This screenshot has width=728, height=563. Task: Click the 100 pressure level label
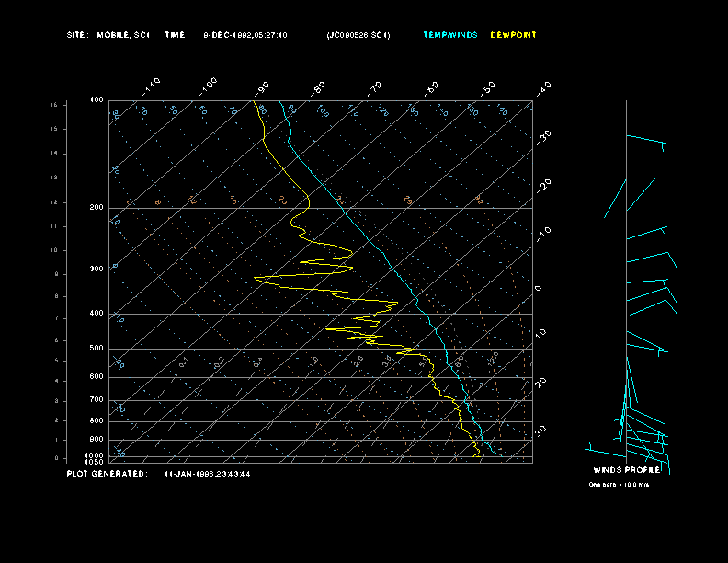coord(97,99)
